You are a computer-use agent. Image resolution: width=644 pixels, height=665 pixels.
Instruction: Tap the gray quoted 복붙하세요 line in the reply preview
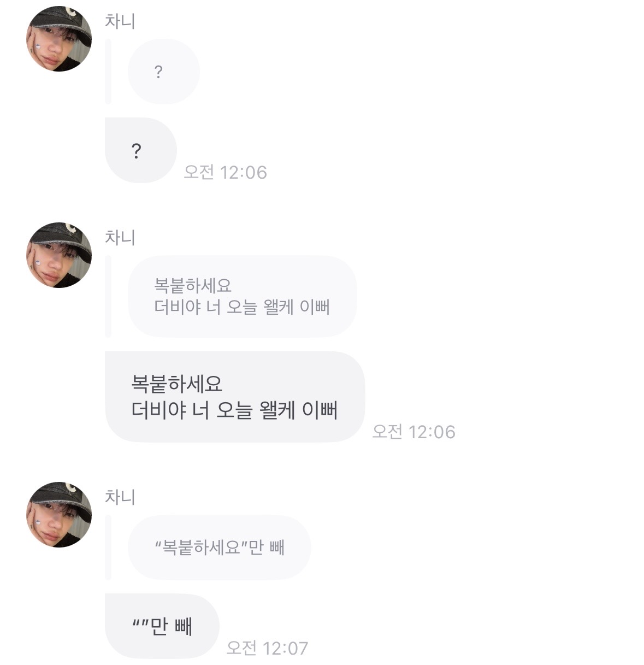[193, 285]
